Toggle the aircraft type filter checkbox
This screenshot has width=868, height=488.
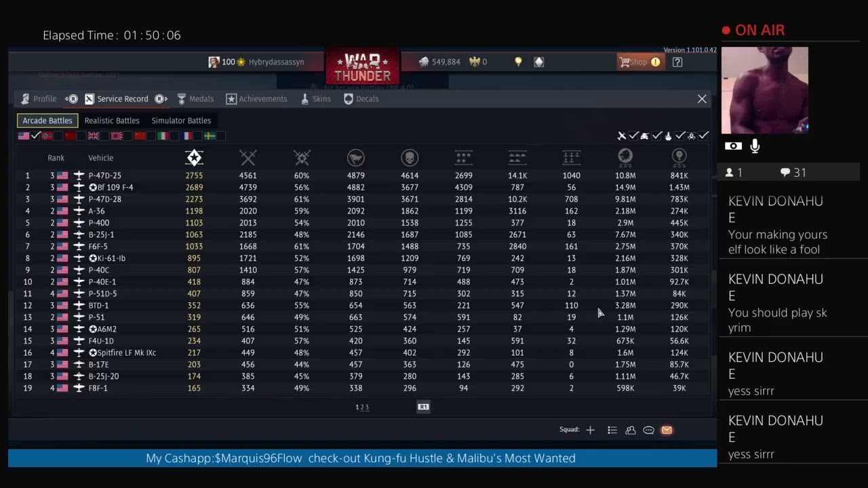pyautogui.click(x=633, y=136)
